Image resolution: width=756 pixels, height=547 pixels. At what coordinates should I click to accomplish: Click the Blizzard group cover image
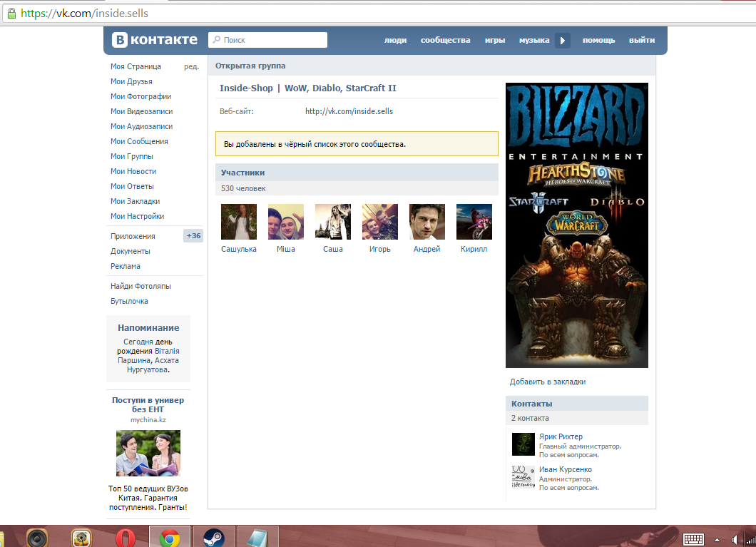pos(577,225)
